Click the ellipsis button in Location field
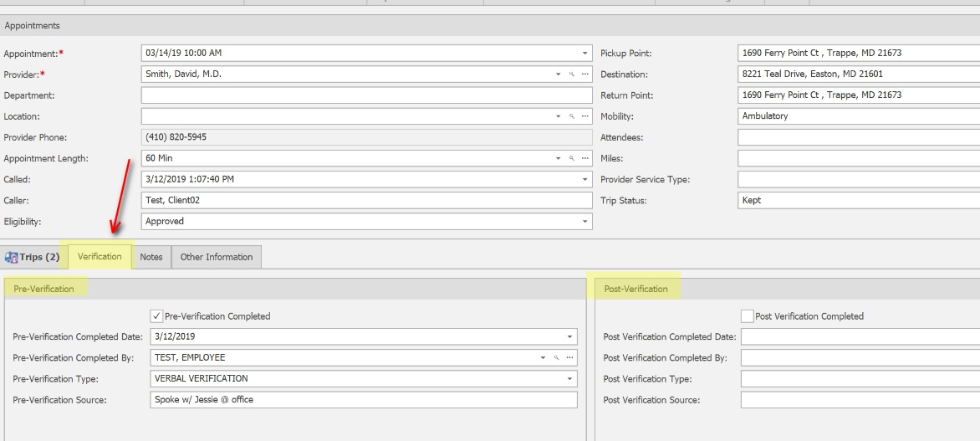980x441 pixels. 585,116
